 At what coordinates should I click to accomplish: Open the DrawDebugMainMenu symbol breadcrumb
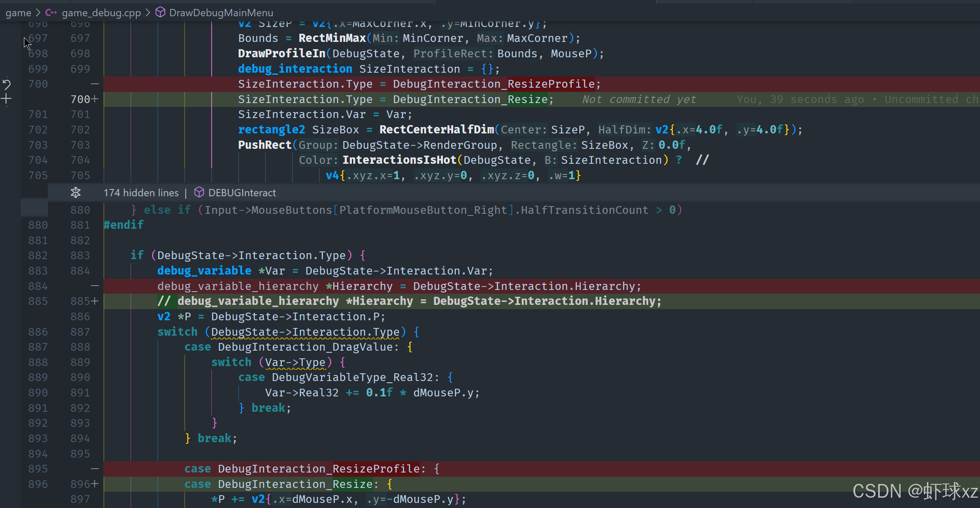point(221,13)
